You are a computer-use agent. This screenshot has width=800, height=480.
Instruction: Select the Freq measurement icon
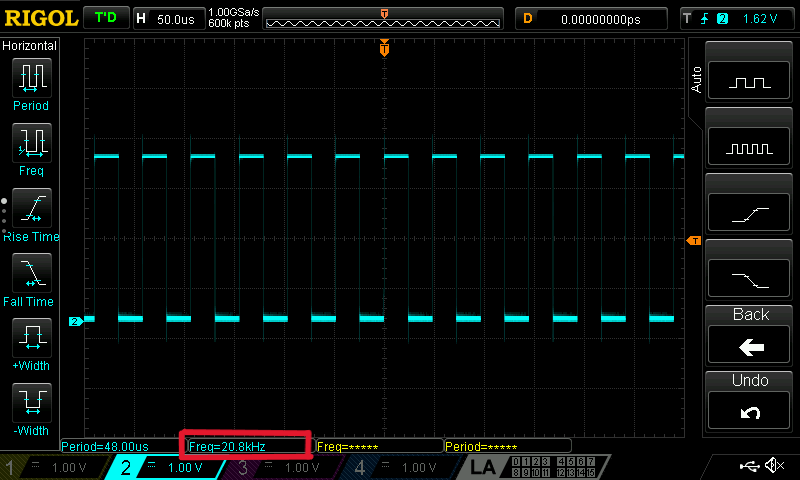(31, 145)
